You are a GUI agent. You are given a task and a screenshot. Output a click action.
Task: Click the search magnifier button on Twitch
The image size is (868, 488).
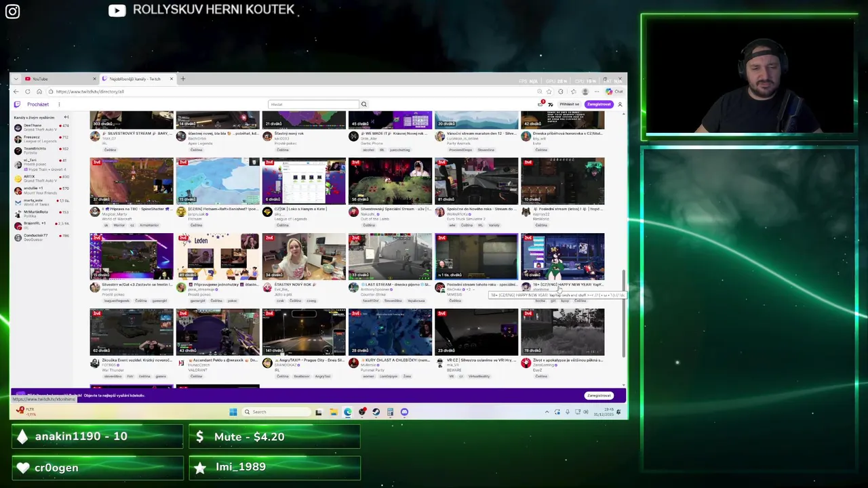click(363, 104)
